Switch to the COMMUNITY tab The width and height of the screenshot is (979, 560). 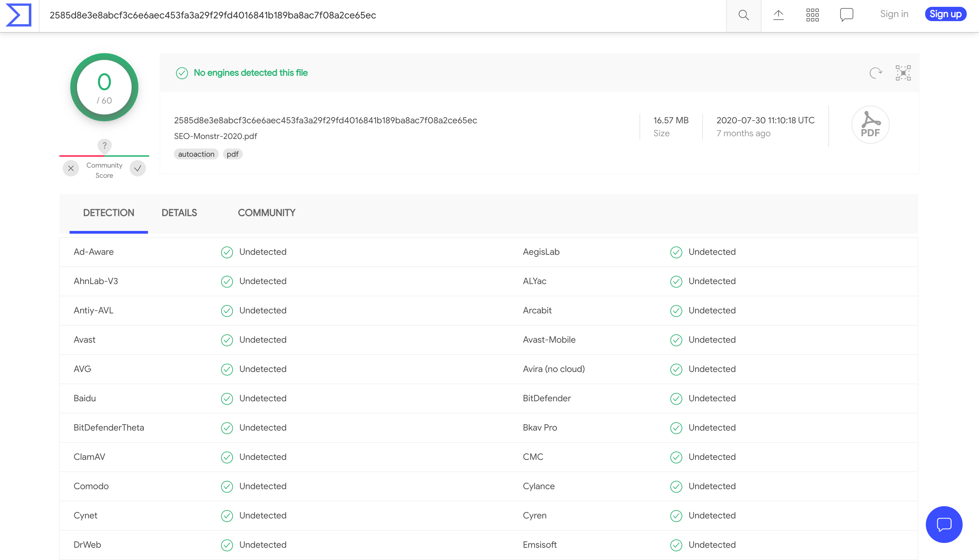tap(266, 213)
